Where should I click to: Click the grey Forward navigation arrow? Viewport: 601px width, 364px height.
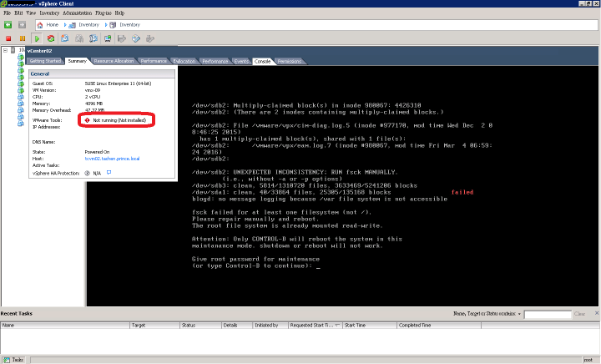[x=22, y=25]
